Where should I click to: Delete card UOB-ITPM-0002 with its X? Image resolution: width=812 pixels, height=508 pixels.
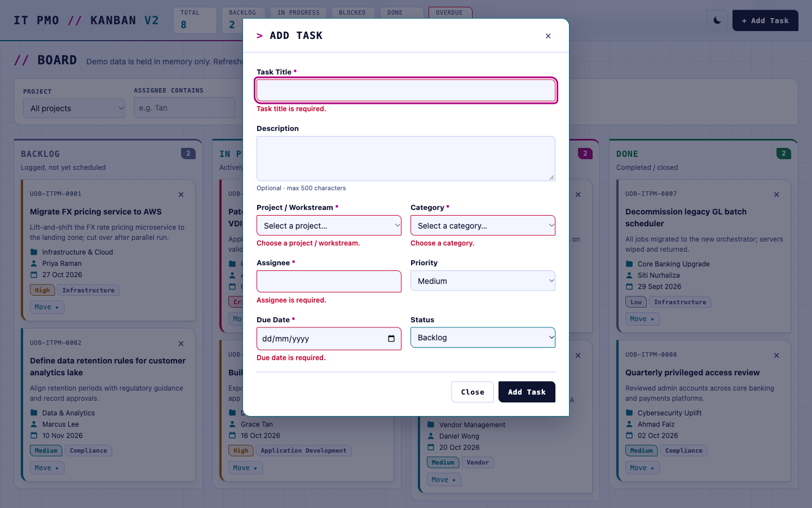click(x=181, y=344)
